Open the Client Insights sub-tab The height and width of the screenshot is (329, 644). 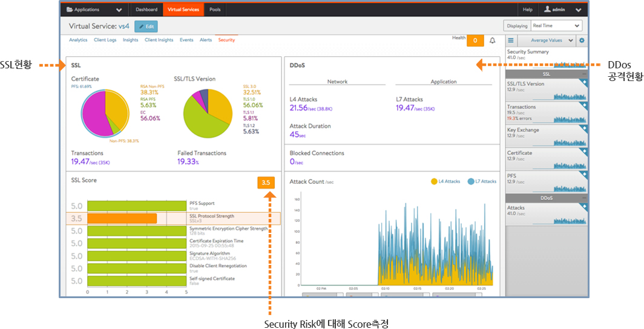tap(159, 40)
